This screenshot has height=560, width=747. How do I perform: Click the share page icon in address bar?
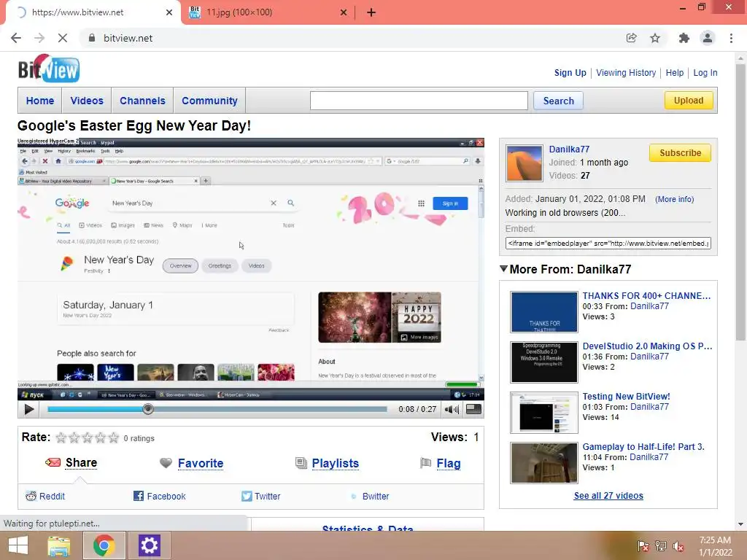point(631,38)
